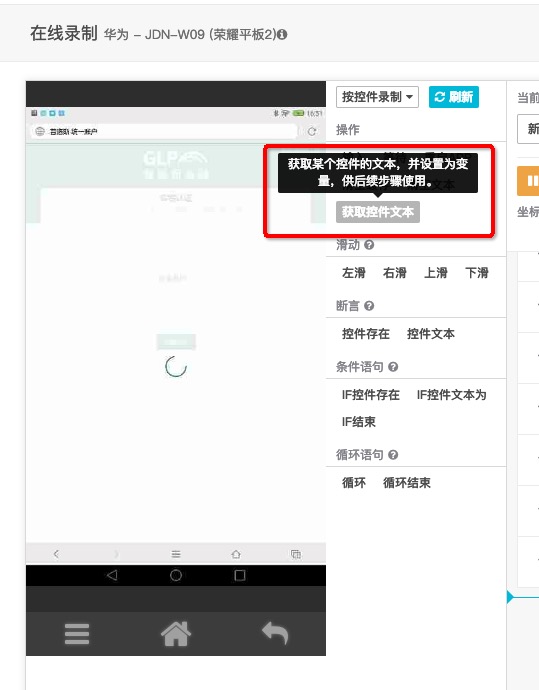Click the browser reload icon in device screen
Screen dimensions: 539x690
pyautogui.click(x=312, y=131)
